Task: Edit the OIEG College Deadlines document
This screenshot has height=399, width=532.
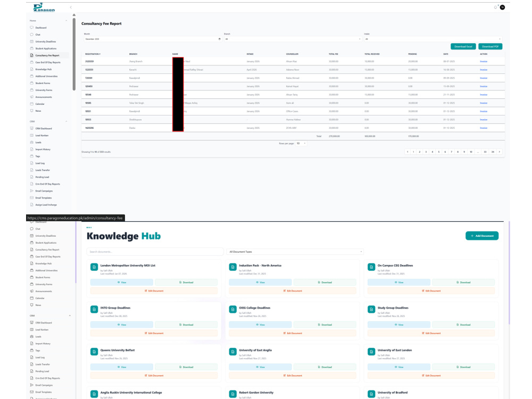Action: click(x=293, y=333)
